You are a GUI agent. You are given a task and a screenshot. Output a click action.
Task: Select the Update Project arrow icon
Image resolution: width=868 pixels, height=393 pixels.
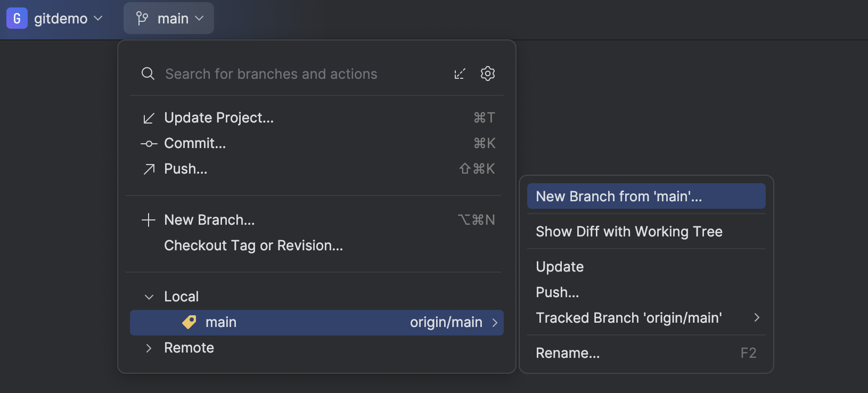[x=148, y=118]
